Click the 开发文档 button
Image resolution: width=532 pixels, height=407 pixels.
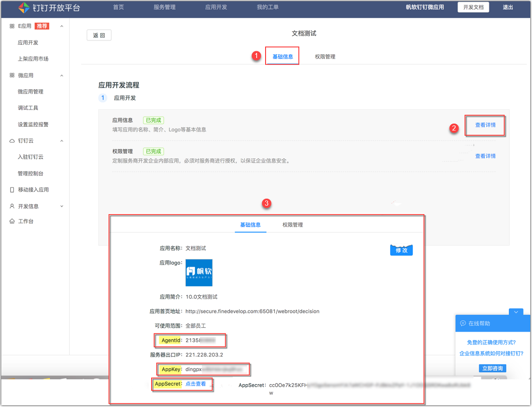(x=473, y=7)
